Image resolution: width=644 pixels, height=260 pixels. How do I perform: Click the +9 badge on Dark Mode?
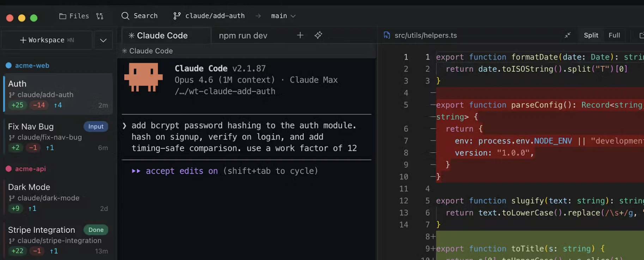pos(16,209)
